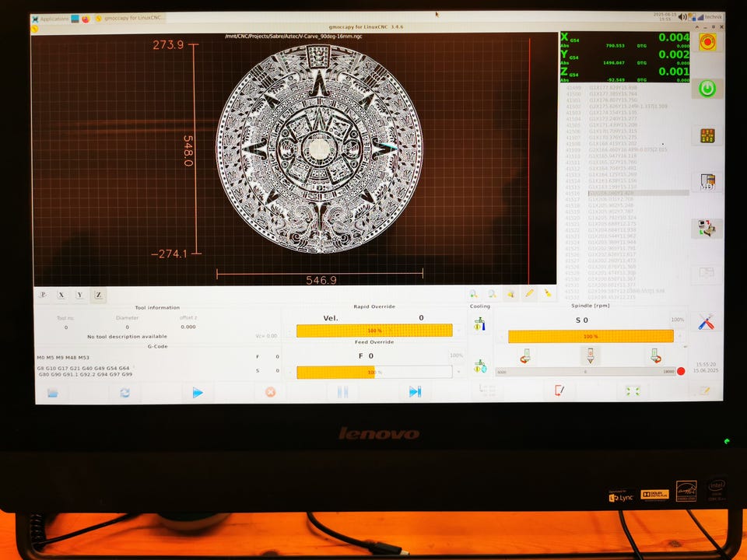The width and height of the screenshot is (747, 560).
Task: Click the network status tray icon
Action: coord(700,17)
